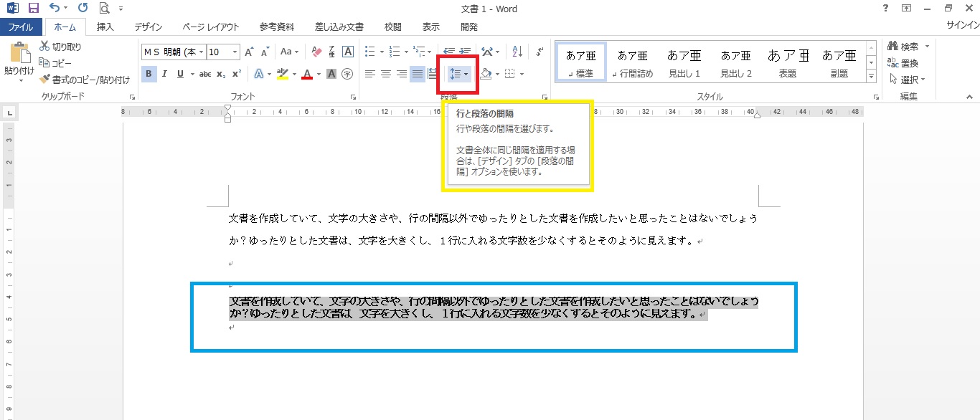Switch to the Insert (挿入) tab
The width and height of the screenshot is (980, 420).
pyautogui.click(x=105, y=27)
